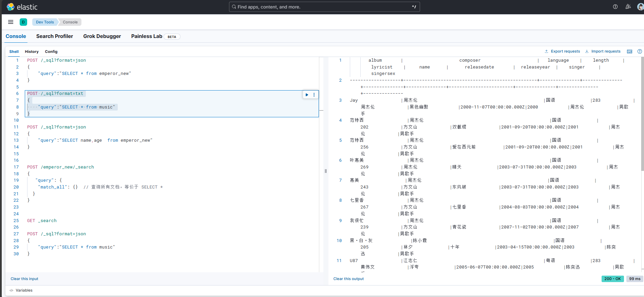Click the panel resize handle between editors
This screenshot has height=297, width=644.
[x=325, y=171]
